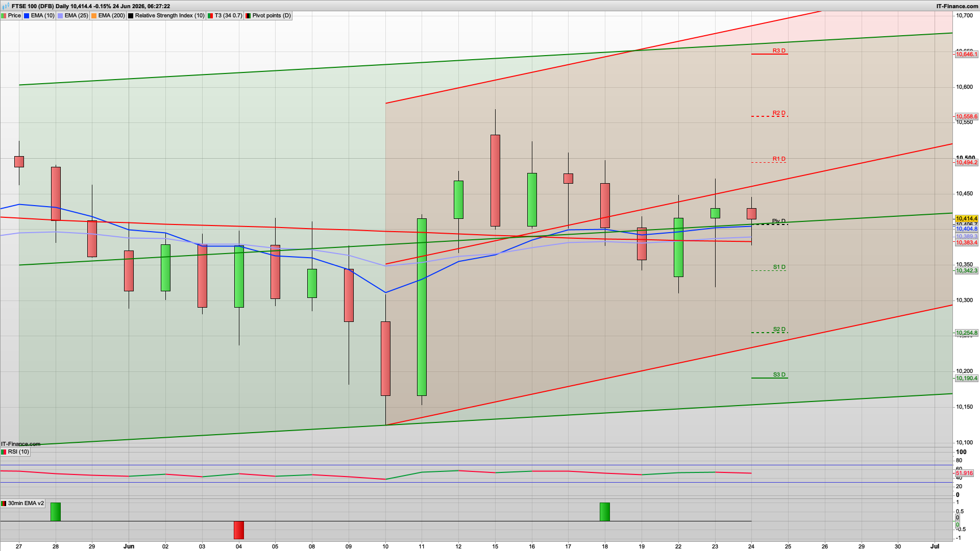The width and height of the screenshot is (980, 551).
Task: Click the red 30min EMA bar on date 04
Action: (x=238, y=530)
